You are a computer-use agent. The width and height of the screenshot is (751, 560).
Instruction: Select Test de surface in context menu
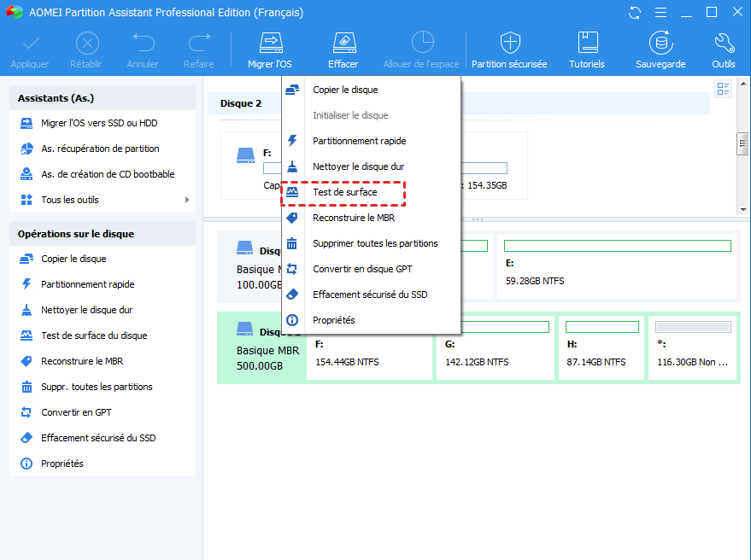[371, 192]
